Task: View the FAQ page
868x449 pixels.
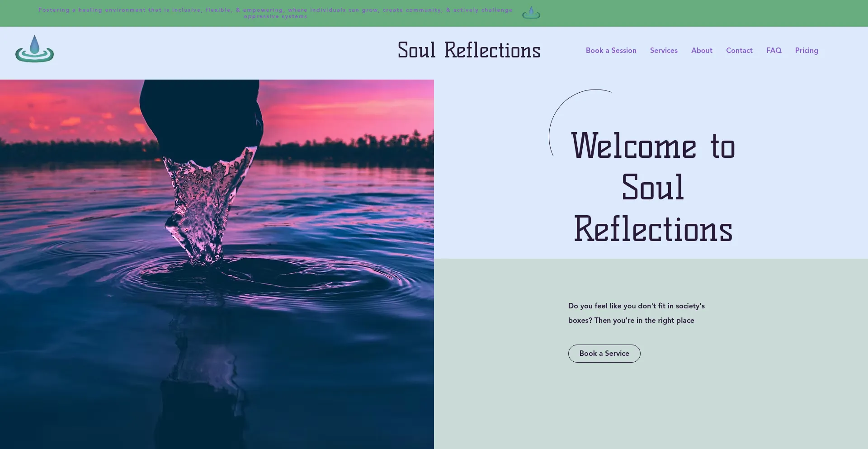Action: (x=774, y=51)
